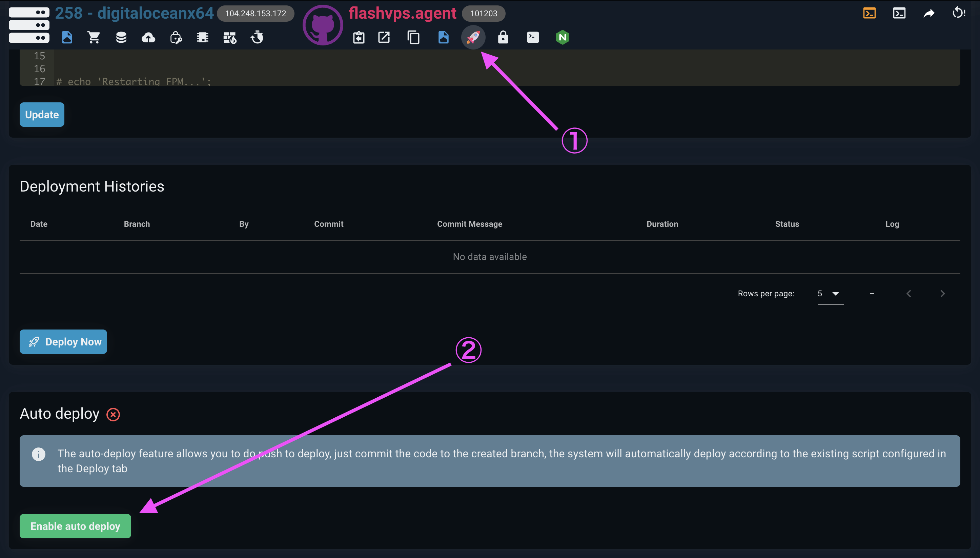
Task: Open the memory chip icon
Action: click(x=203, y=38)
